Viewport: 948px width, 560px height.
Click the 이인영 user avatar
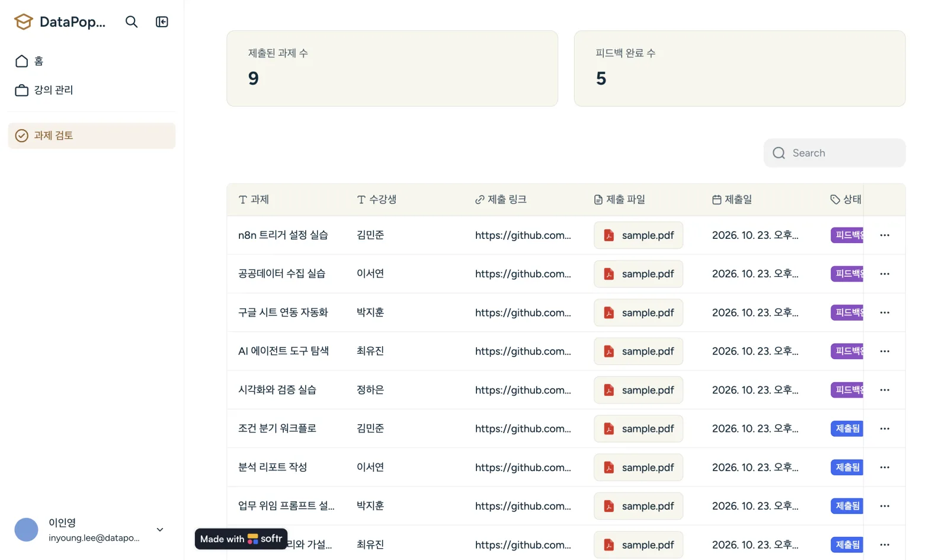click(x=26, y=530)
